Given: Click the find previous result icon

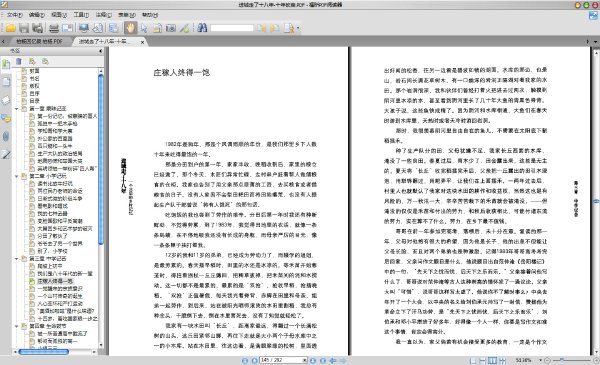Looking at the screenshot, I should pyautogui.click(x=262, y=28).
